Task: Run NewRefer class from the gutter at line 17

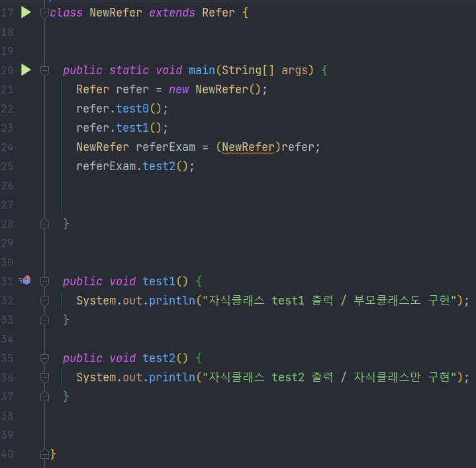Action: pos(26,13)
